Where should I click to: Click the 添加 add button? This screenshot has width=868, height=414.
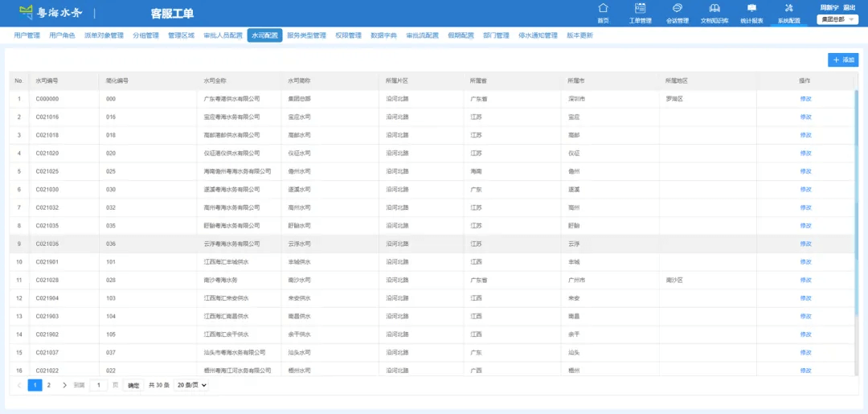843,59
